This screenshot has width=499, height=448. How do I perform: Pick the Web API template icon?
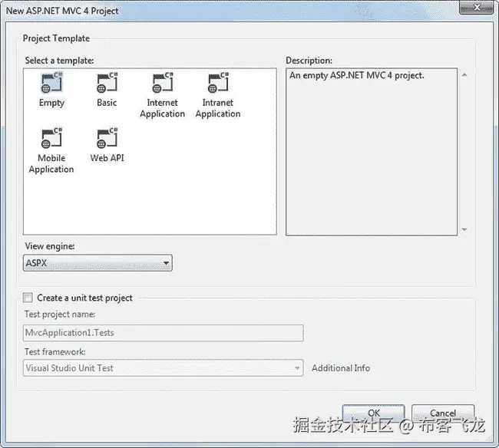[107, 138]
